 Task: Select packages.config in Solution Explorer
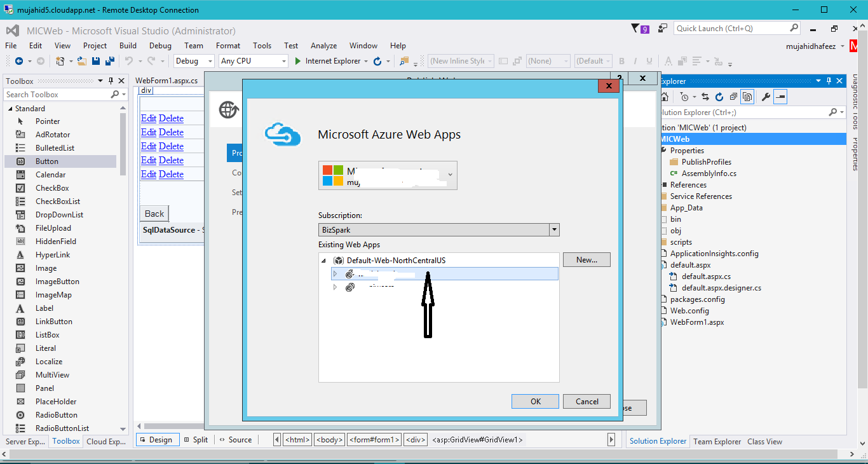tap(697, 299)
